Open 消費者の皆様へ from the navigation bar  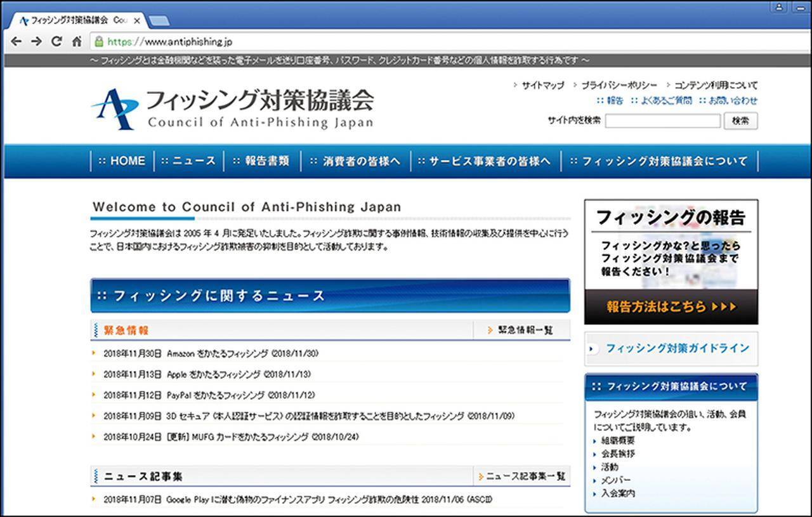tap(355, 161)
